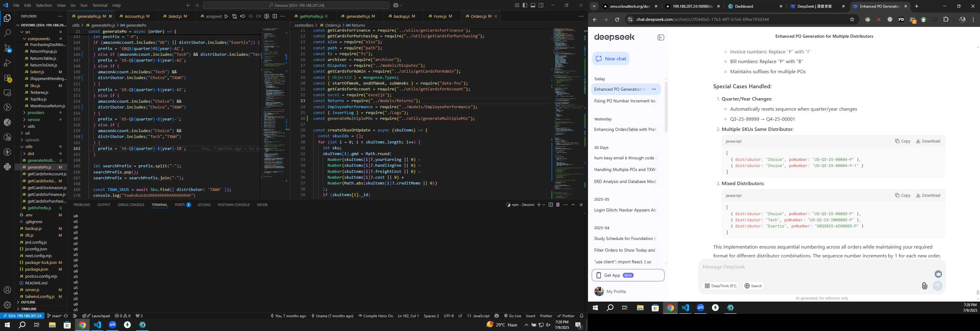This screenshot has height=331, width=980.
Task: Toggle VS Code secondary sidebar layout button
Action: point(541,5)
